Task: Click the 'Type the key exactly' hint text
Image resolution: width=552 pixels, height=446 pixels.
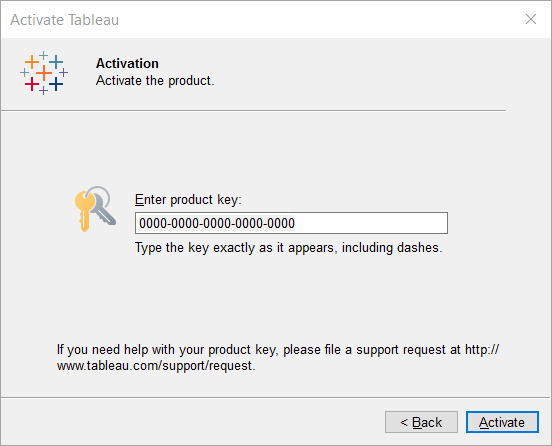Action: 289,248
